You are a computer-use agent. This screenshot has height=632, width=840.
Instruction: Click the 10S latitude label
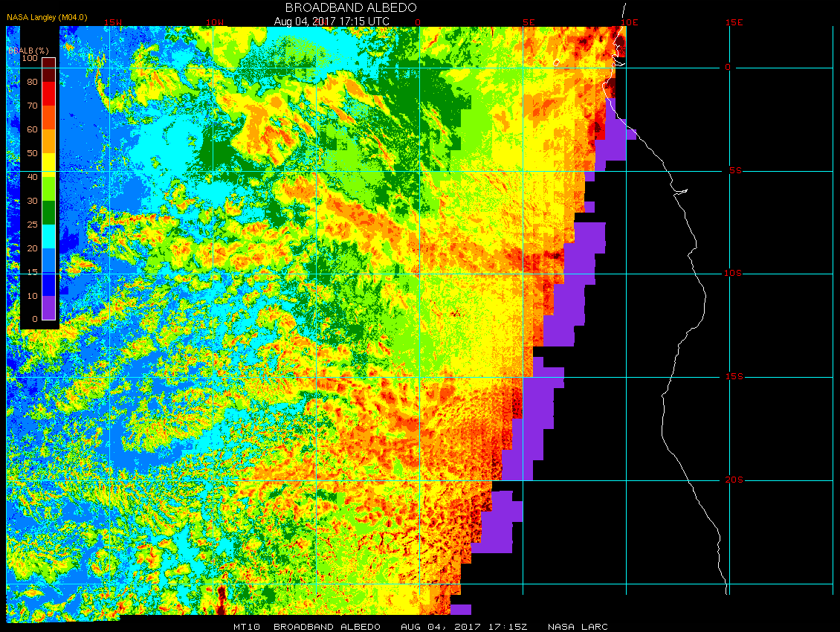point(733,274)
